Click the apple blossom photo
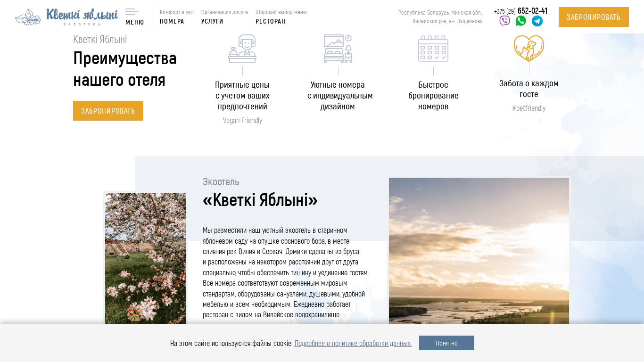644x362 pixels. (x=145, y=258)
